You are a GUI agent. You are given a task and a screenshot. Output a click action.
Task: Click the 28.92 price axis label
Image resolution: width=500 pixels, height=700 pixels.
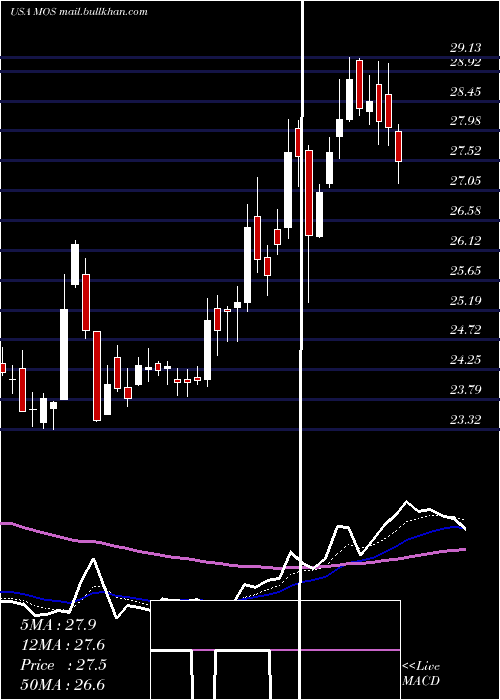pyautogui.click(x=466, y=62)
